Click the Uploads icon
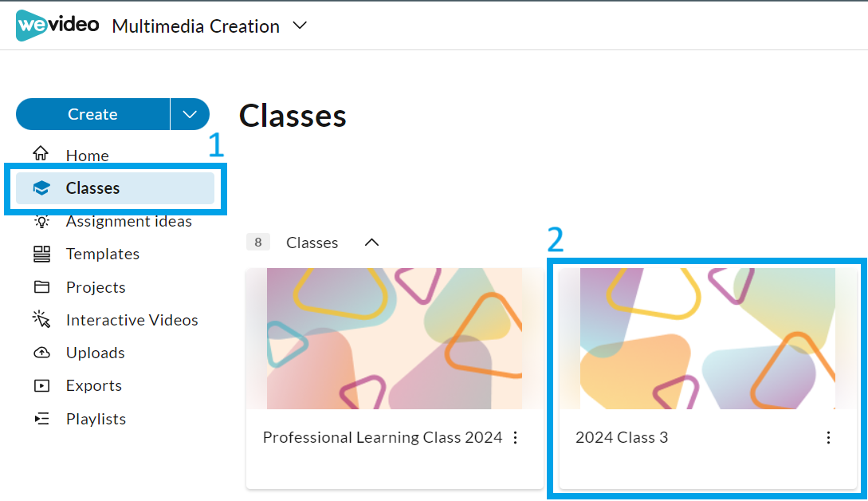This screenshot has height=501, width=868. click(x=41, y=352)
